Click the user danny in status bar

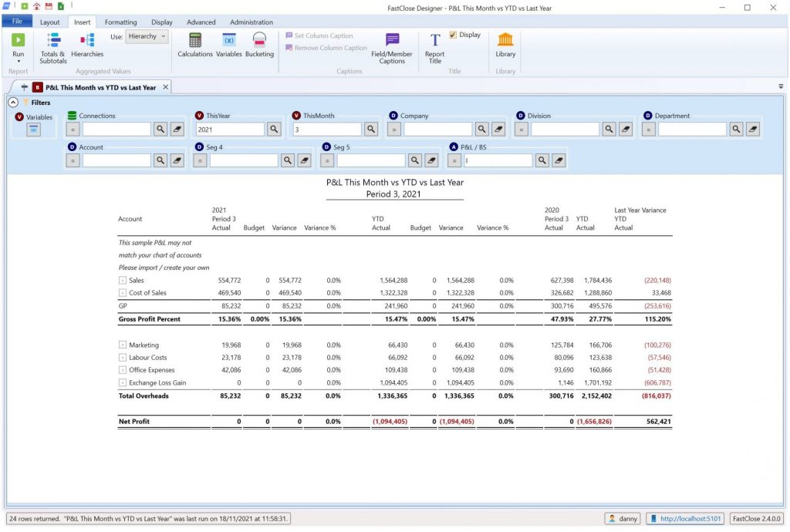pos(623,518)
